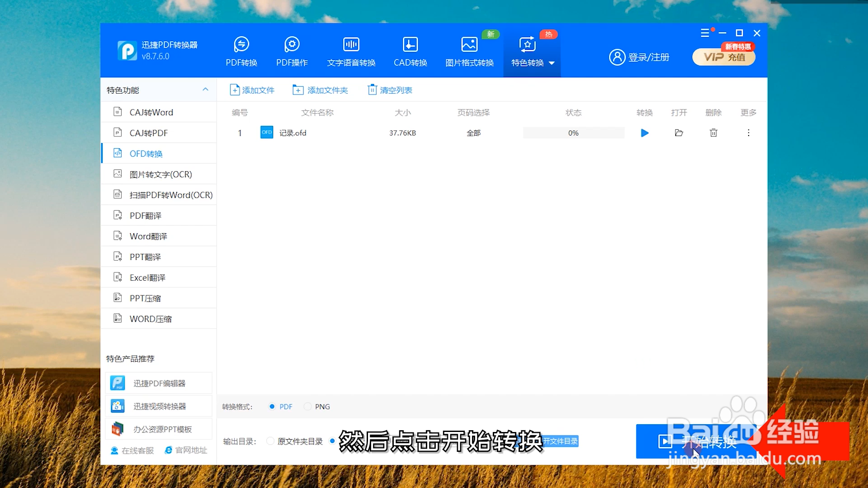Image resolution: width=868 pixels, height=488 pixels.
Task: Collapse the 特色功能 section
Action: pyautogui.click(x=205, y=89)
